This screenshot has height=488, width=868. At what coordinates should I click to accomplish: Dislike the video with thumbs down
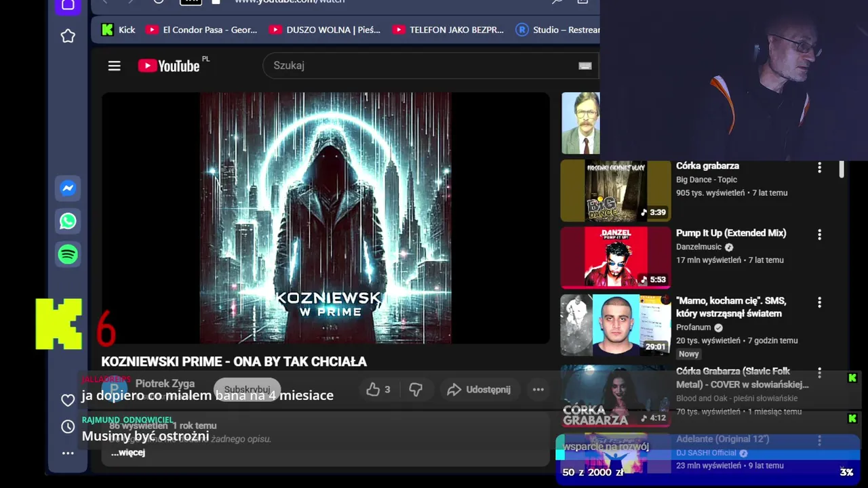pos(416,390)
